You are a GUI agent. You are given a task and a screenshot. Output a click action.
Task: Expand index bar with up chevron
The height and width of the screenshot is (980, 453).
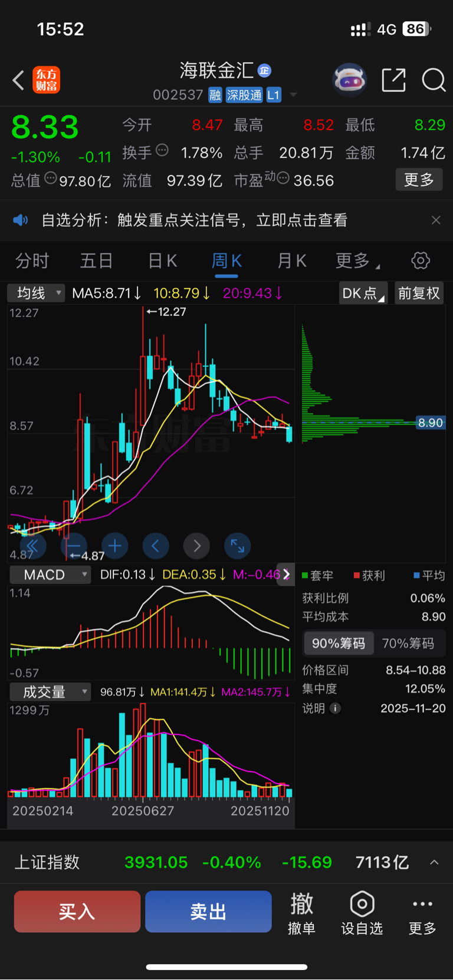click(434, 862)
